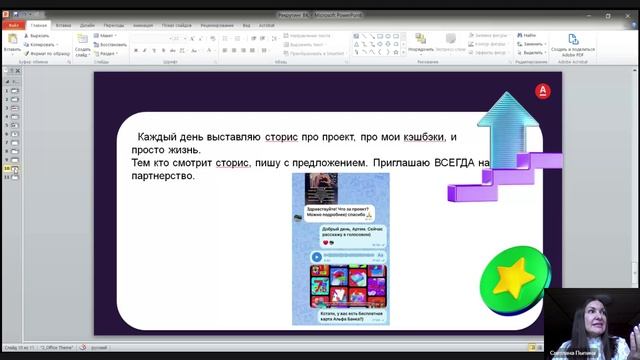The width and height of the screenshot is (640, 360).
Task: Select the oval shape in gallery
Action: tap(388, 36)
